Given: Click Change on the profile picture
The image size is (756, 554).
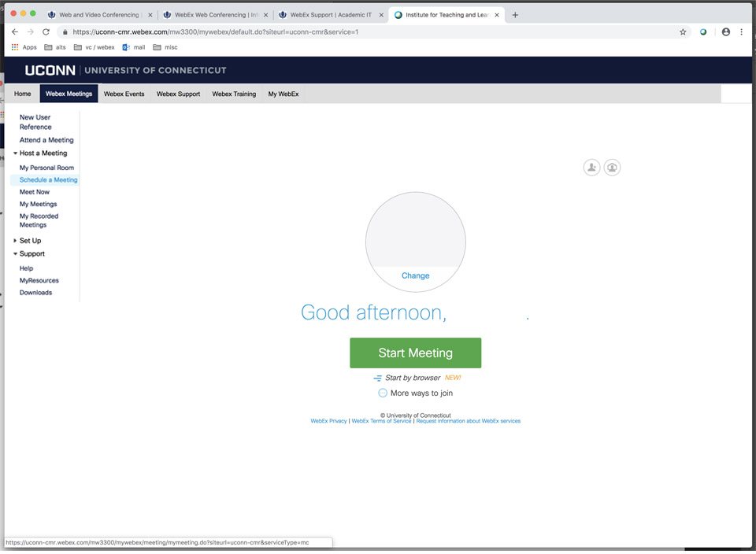Looking at the screenshot, I should 415,275.
